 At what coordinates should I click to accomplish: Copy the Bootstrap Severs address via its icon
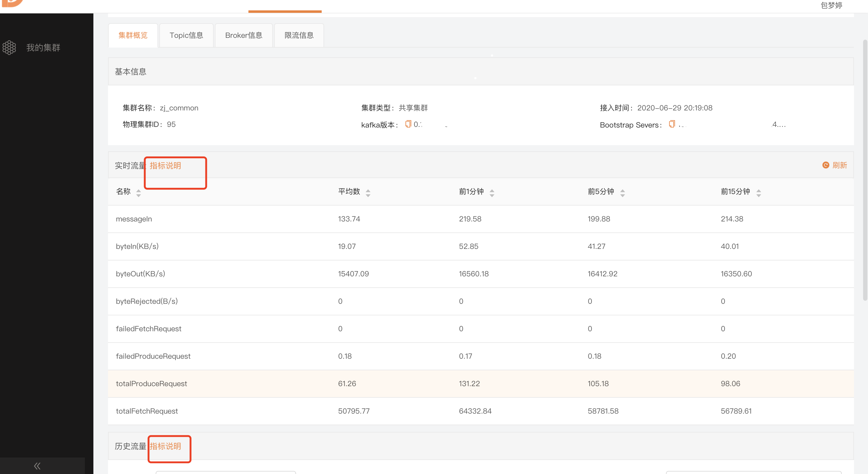[x=671, y=124]
